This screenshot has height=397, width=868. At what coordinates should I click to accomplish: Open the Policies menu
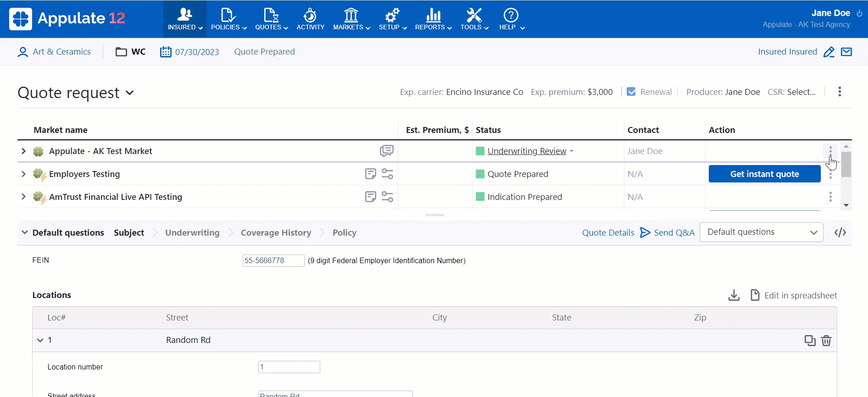228,19
